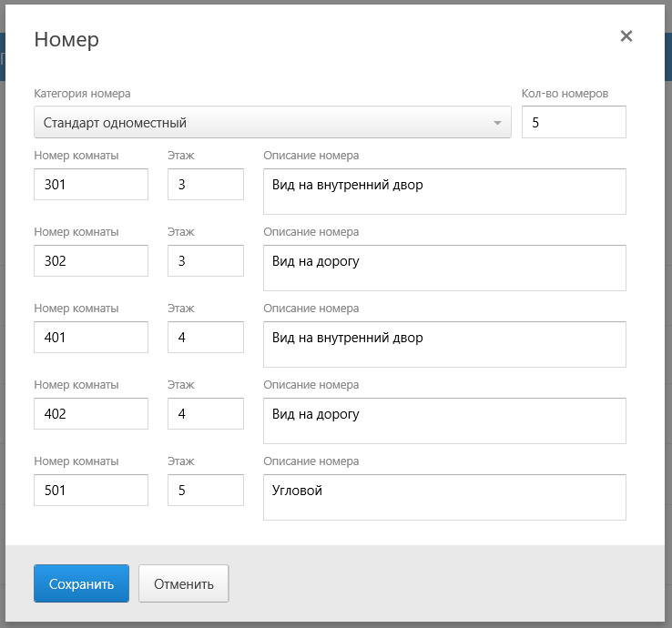Select the Этаж field for room 401
The height and width of the screenshot is (628, 672).
coord(206,338)
